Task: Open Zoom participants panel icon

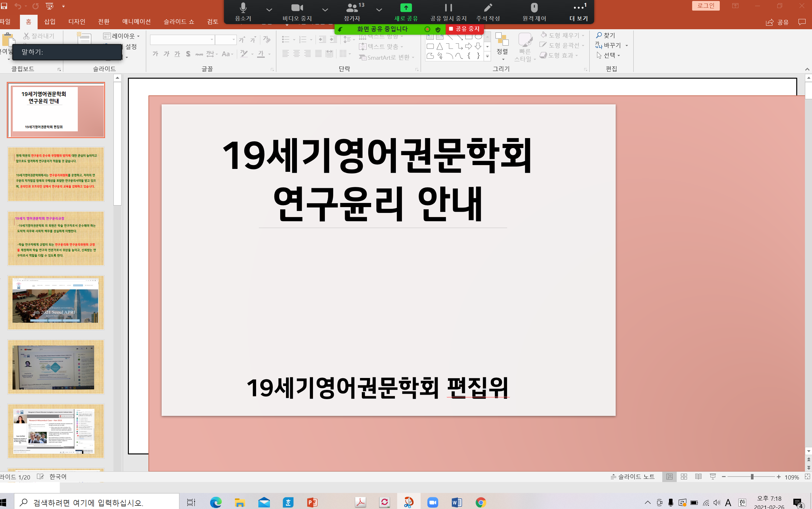Action: pos(352,8)
